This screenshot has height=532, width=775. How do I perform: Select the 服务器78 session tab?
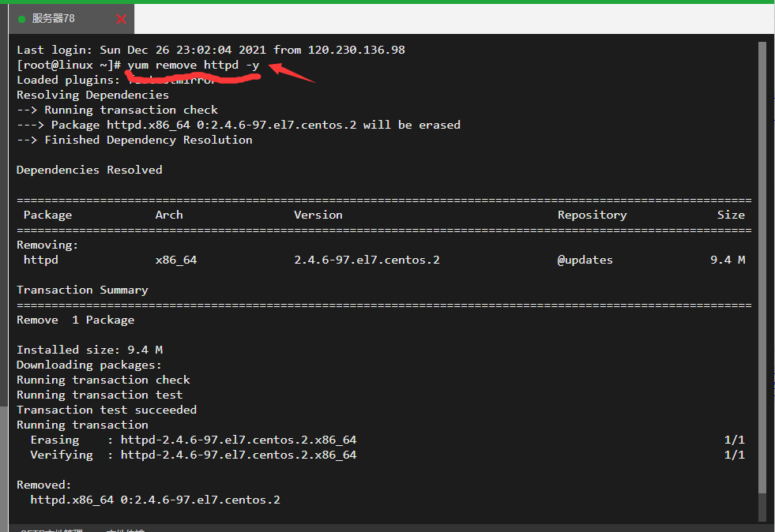(x=71, y=19)
